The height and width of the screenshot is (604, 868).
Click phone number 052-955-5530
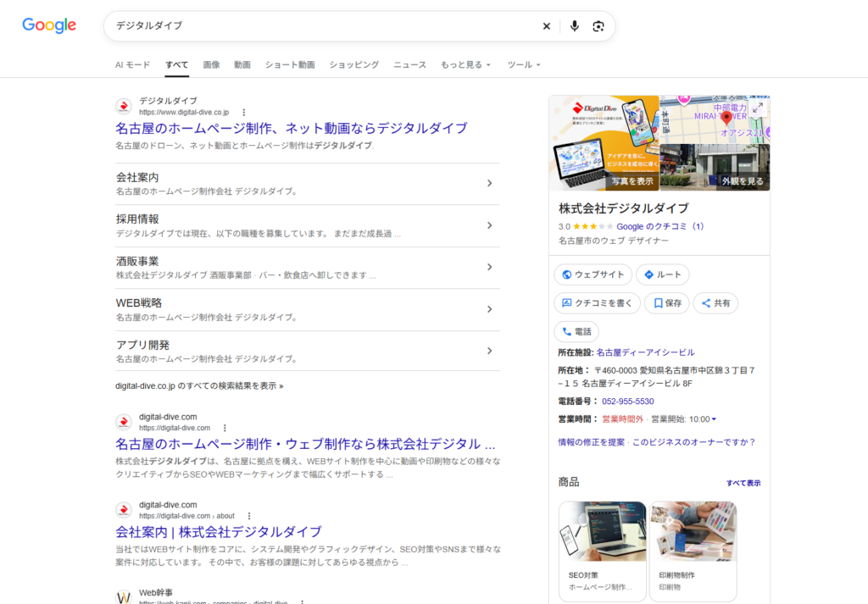coord(628,402)
